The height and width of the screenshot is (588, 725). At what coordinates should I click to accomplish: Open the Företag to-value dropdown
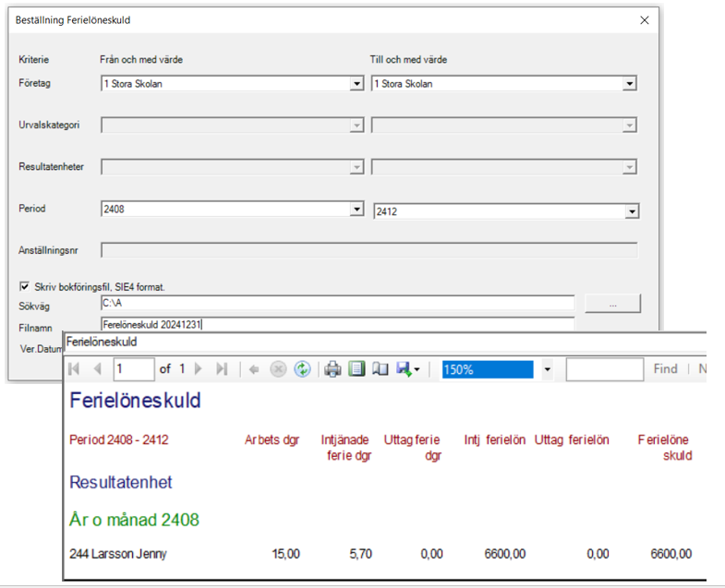point(629,84)
